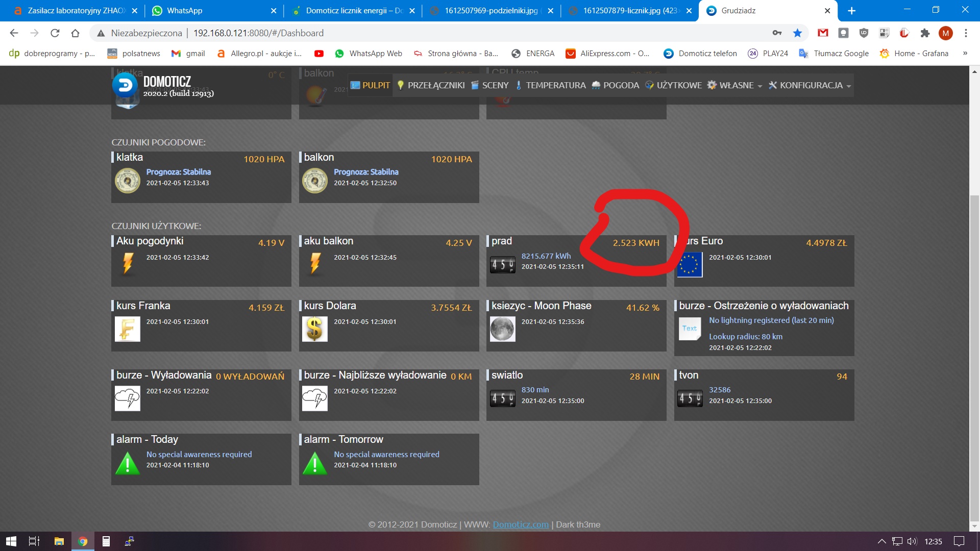Bookmark this page with the star icon
The image size is (980, 551).
[797, 33]
